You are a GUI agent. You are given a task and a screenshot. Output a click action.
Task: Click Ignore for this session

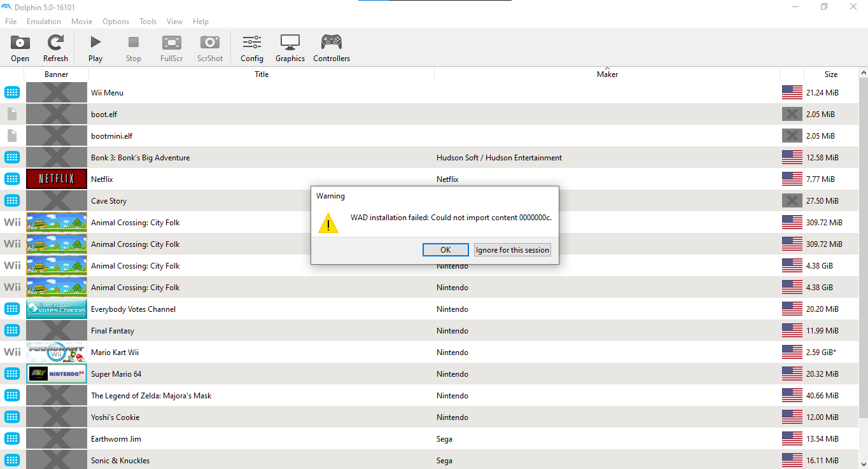coord(512,250)
